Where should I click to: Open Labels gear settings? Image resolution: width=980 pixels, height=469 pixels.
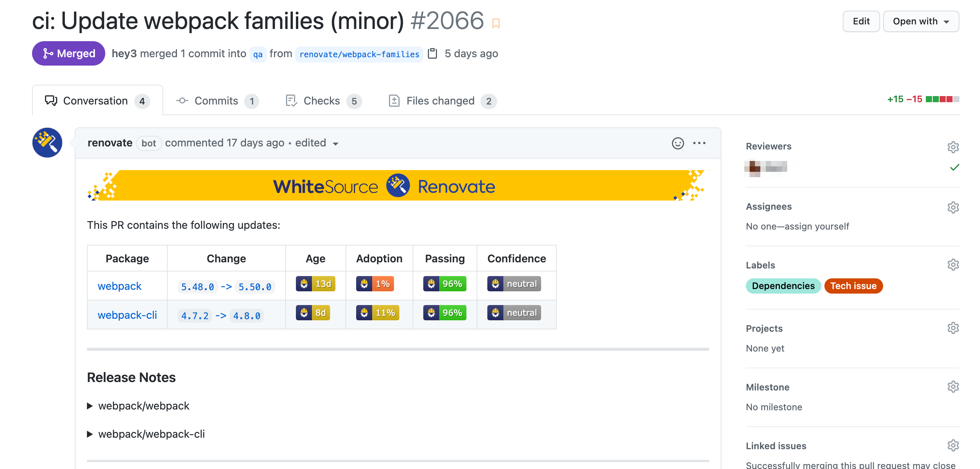coord(953,265)
